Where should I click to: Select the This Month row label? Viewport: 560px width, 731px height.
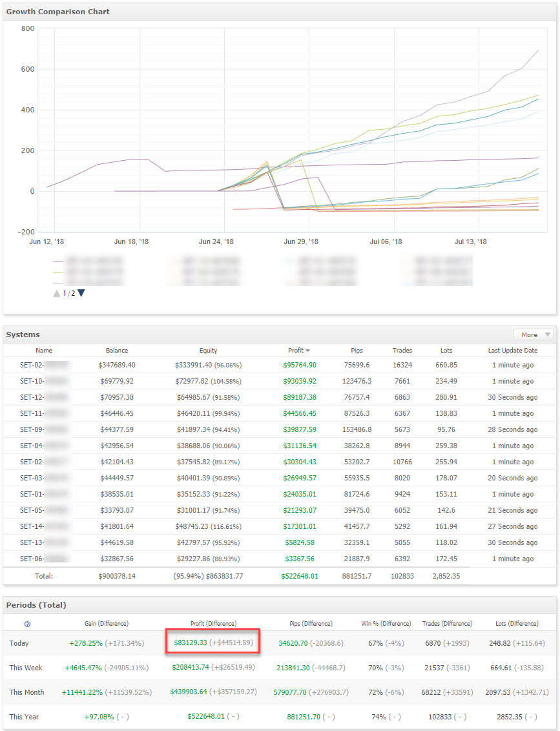tap(26, 692)
